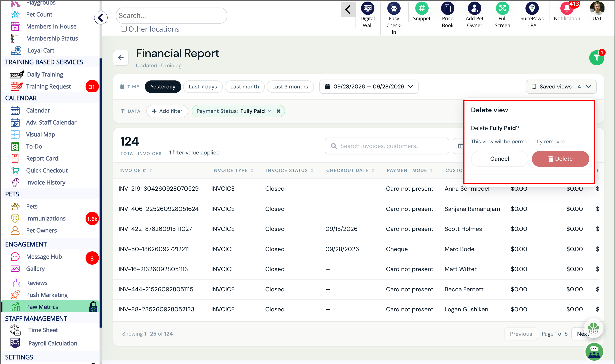
Task: Open SuitePaws - PA location icon
Action: pos(532,8)
